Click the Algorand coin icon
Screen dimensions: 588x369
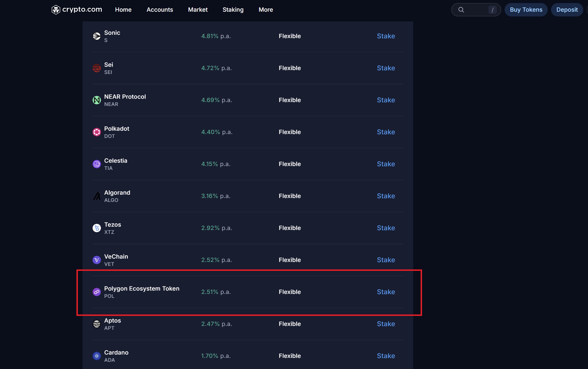coord(97,196)
